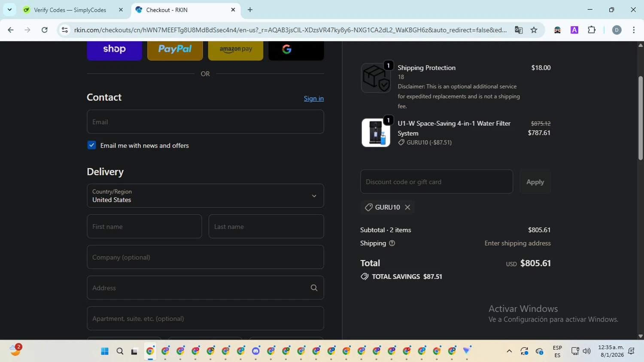Click the Shipping Protection item title
This screenshot has width=644, height=362.
click(x=426, y=68)
